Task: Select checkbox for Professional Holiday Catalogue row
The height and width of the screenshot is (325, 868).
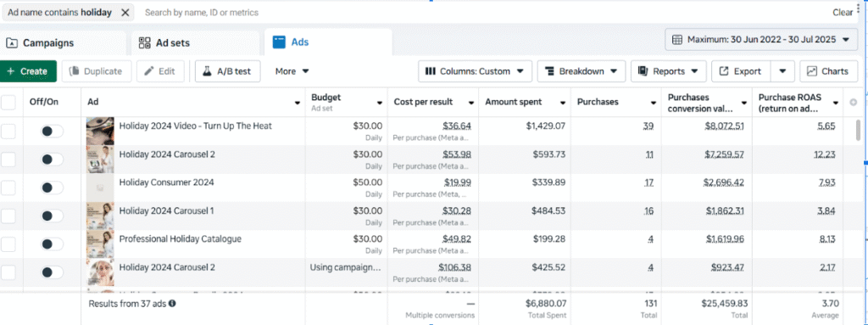Action: click(x=8, y=244)
